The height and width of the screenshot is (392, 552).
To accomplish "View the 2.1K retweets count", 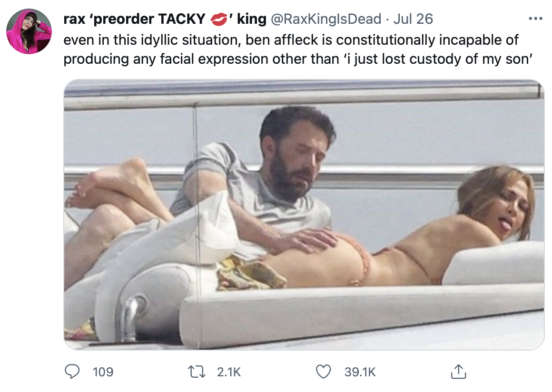I will 229,372.
